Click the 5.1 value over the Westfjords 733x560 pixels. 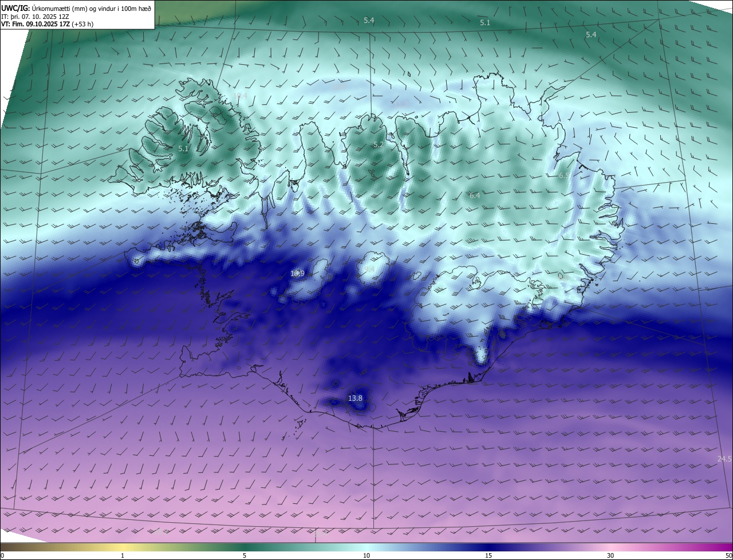tap(183, 148)
